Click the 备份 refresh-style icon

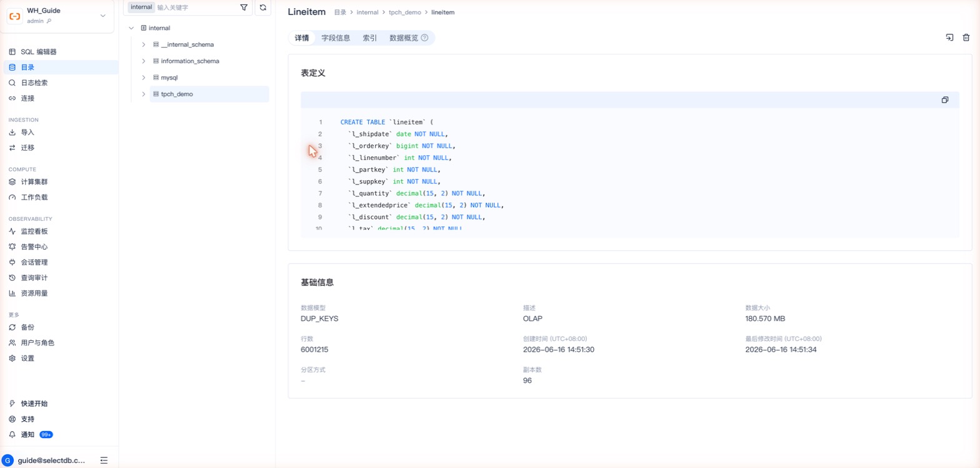(x=12, y=327)
